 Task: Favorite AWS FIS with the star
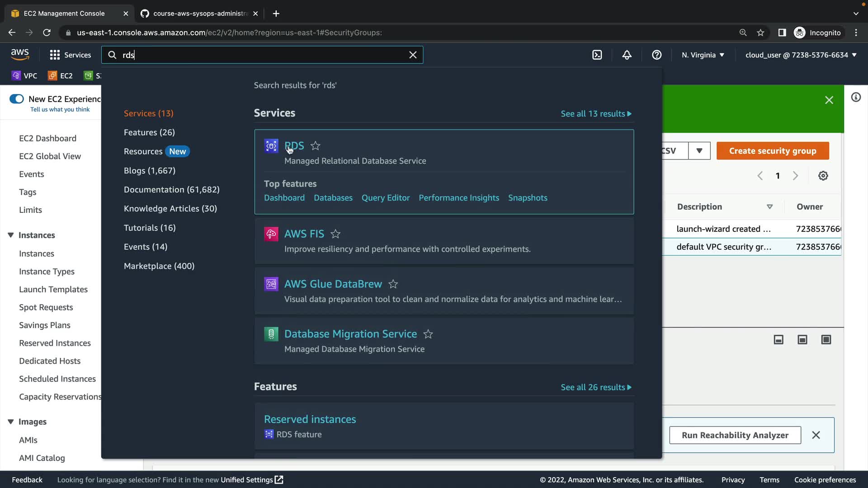(335, 234)
